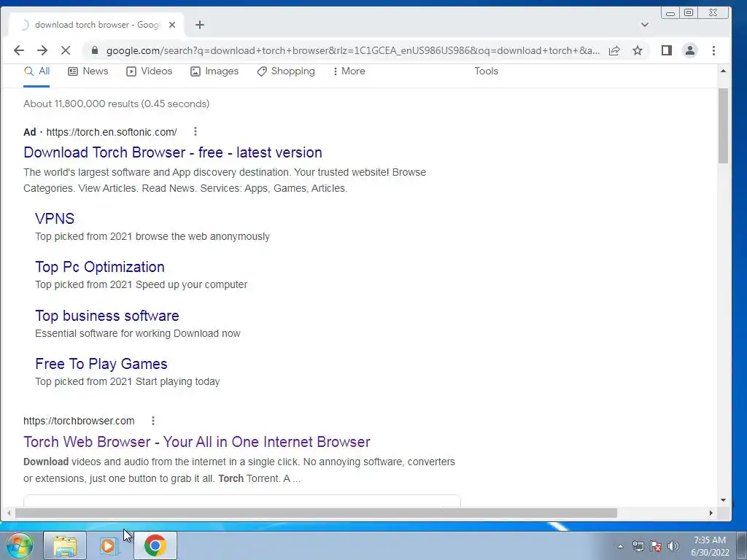Show hidden system tray icons
The width and height of the screenshot is (747, 560).
click(620, 546)
